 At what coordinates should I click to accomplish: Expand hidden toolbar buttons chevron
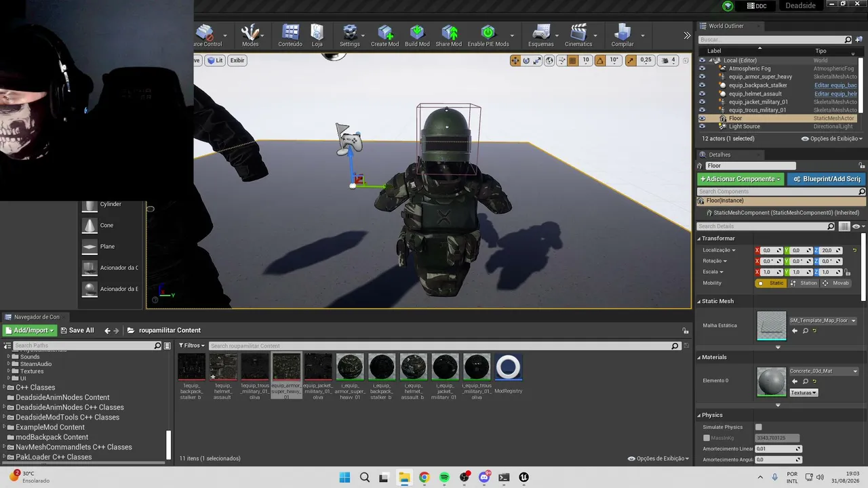687,35
